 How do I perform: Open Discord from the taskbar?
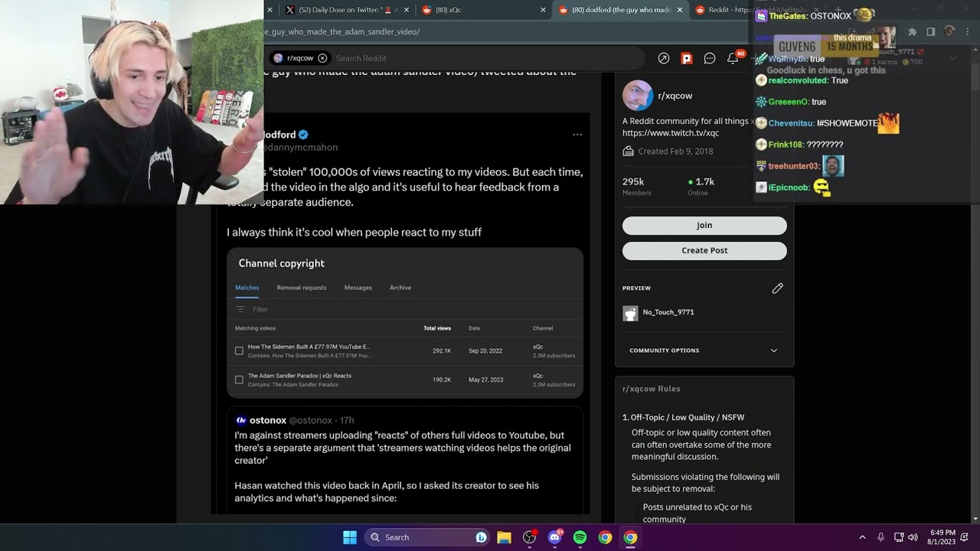pos(555,537)
